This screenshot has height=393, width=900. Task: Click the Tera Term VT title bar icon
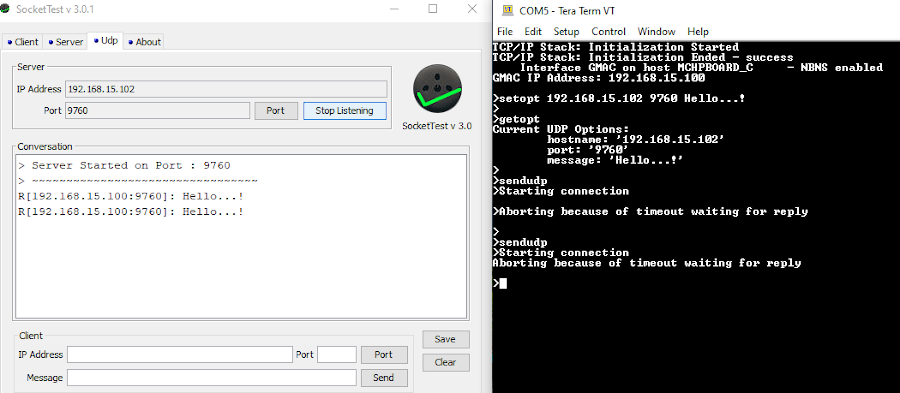(507, 10)
